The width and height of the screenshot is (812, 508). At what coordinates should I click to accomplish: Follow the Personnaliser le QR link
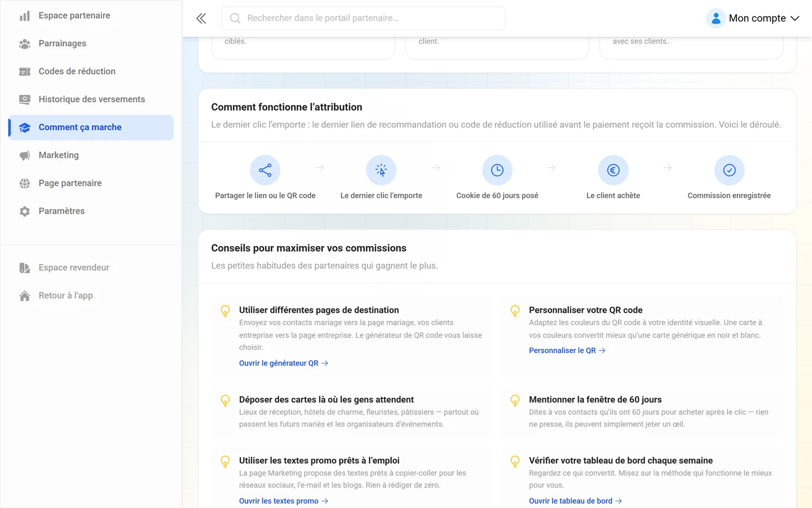[567, 351]
